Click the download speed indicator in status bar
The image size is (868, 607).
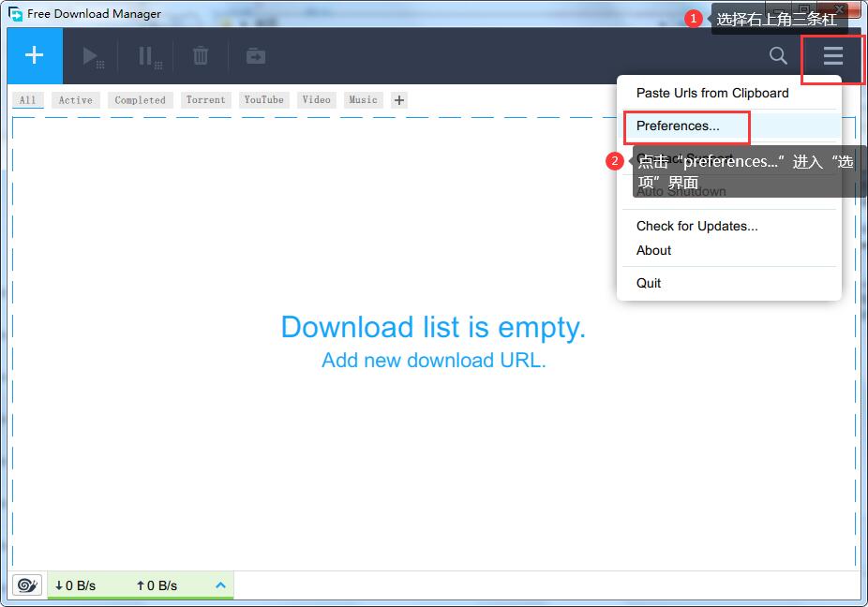[76, 585]
